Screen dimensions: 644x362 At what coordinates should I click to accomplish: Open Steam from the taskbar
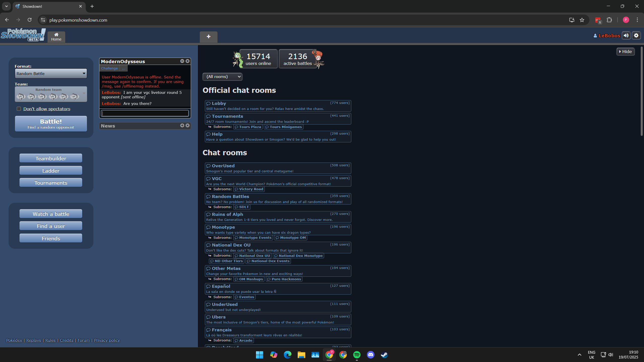pyautogui.click(x=384, y=355)
